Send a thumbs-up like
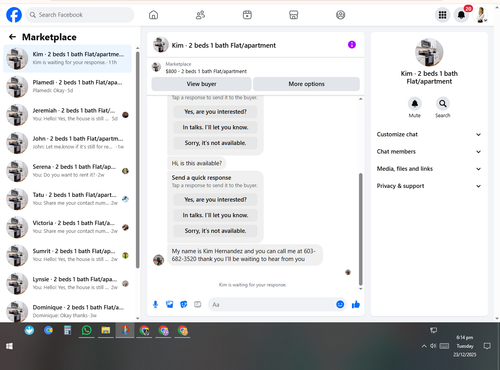500x370 pixels. (x=356, y=304)
